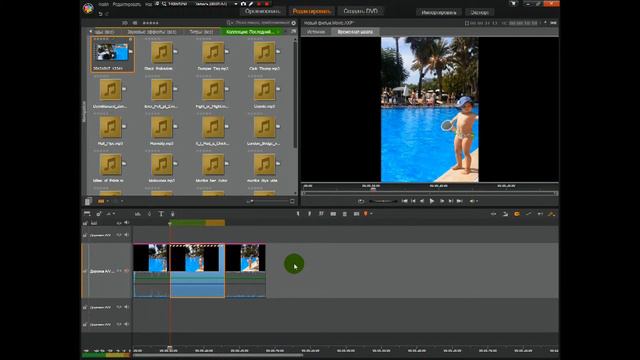Image resolution: width=640 pixels, height=360 pixels.
Task: Switch the preview to Временная шкала tab
Action: 355,32
